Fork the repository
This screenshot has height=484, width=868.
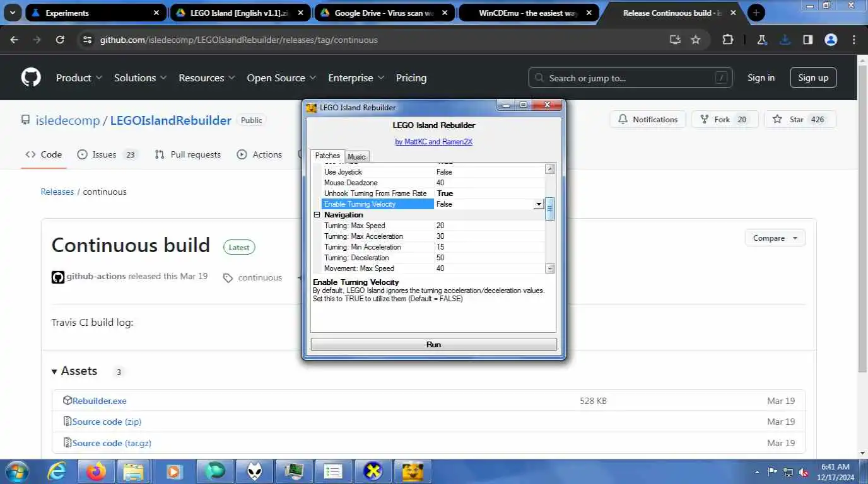[x=725, y=119]
